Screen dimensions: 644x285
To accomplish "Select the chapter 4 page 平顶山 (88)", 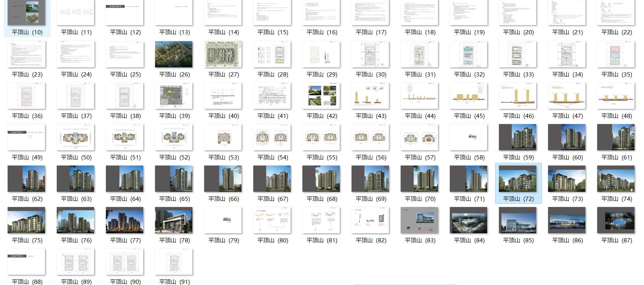I will click(x=26, y=262).
